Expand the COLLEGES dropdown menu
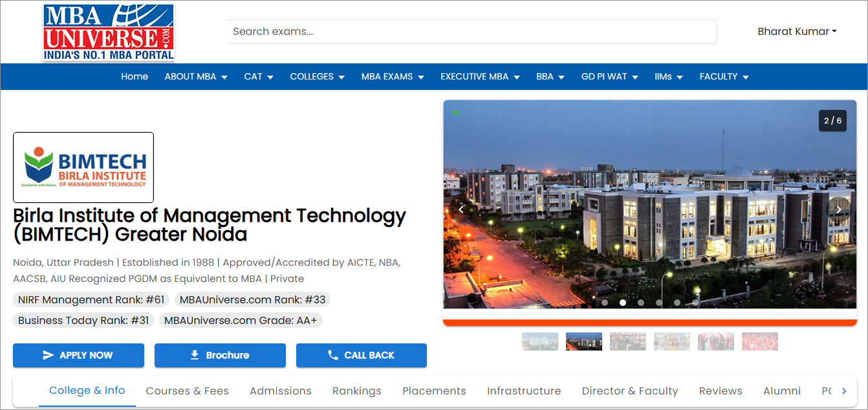 click(x=317, y=76)
